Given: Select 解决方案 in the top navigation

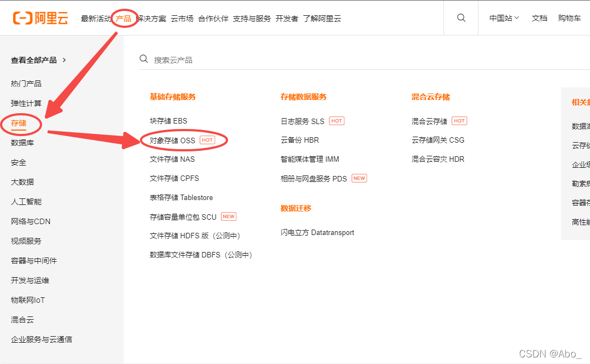Looking at the screenshot, I should point(152,17).
